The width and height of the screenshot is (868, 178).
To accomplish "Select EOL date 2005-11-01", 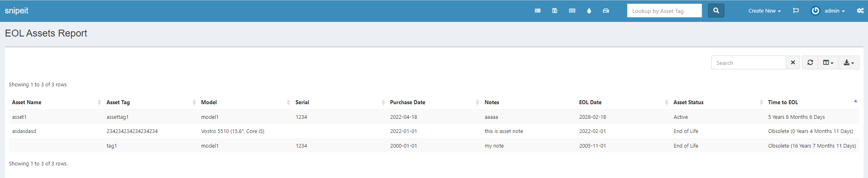I will [593, 146].
